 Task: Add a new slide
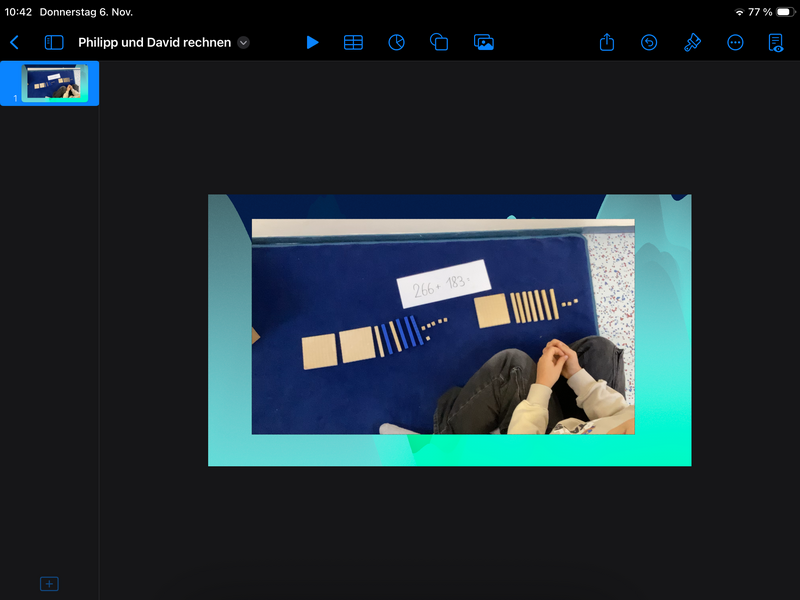[x=49, y=583]
